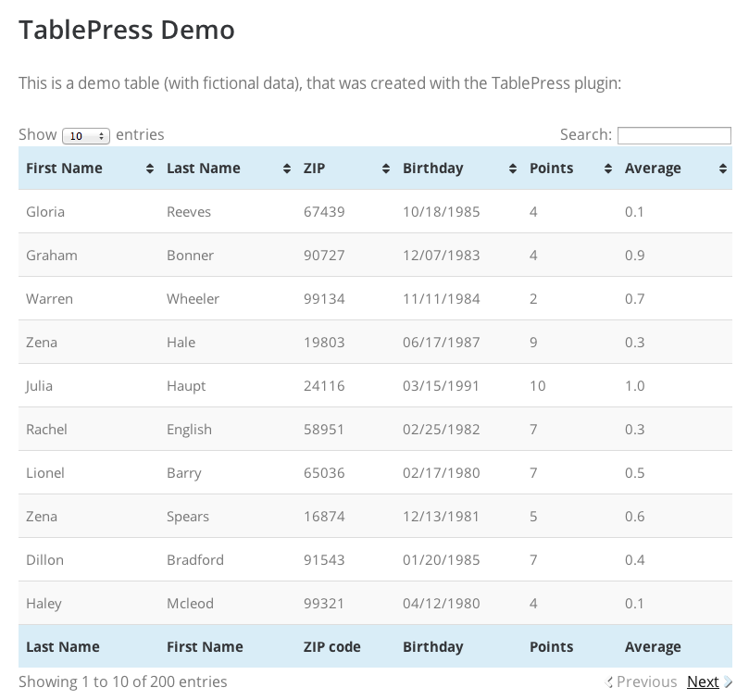Click the sort arrows in First Name header
The height and width of the screenshot is (700, 749).
click(x=150, y=169)
